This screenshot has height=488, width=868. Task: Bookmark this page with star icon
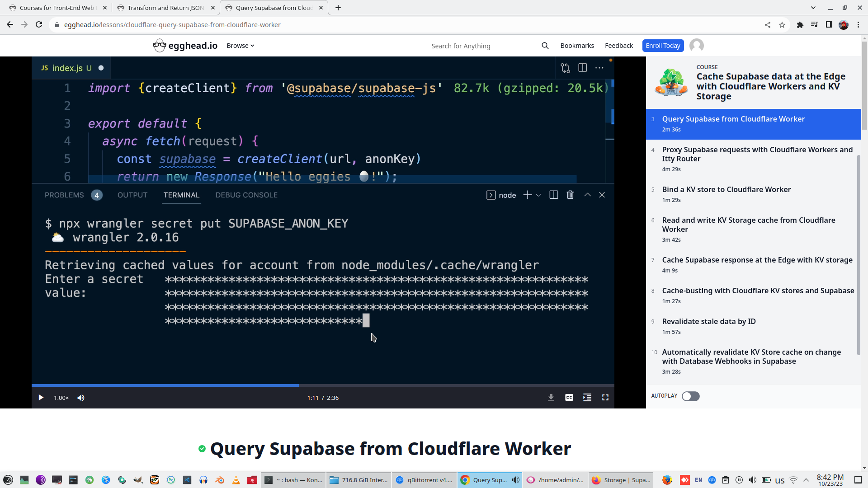coord(782,25)
